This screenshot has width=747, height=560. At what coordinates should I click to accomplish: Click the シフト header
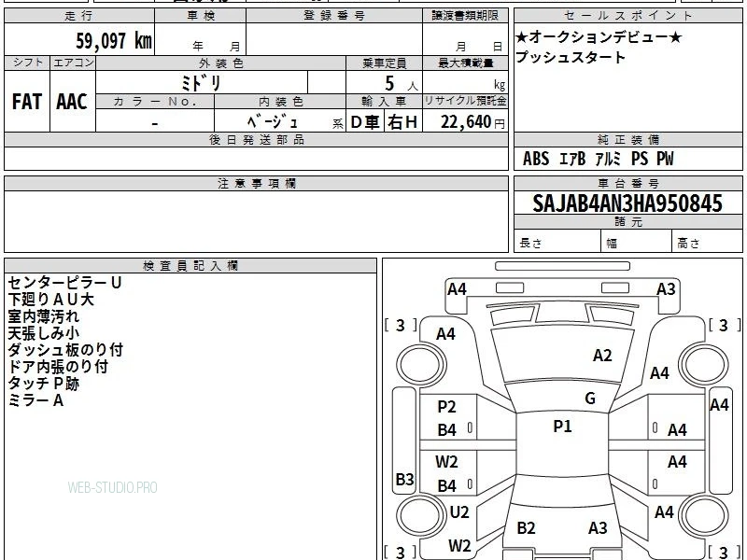[27, 63]
